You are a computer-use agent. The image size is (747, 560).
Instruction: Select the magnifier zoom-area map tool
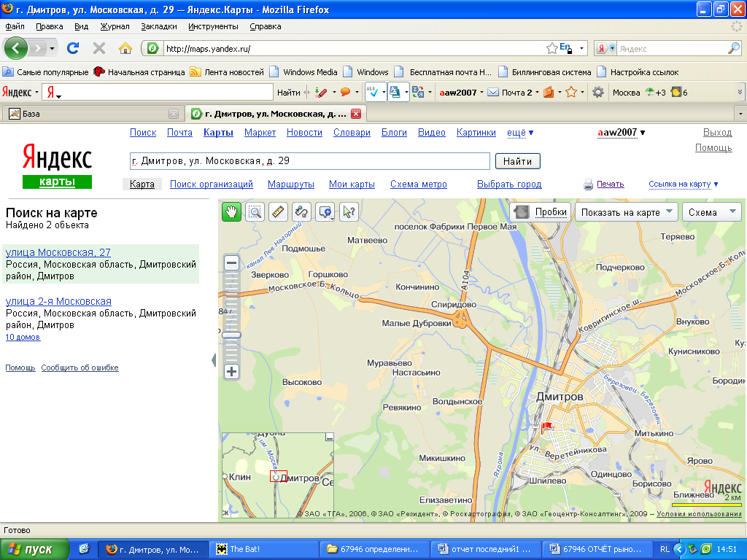pyautogui.click(x=255, y=212)
